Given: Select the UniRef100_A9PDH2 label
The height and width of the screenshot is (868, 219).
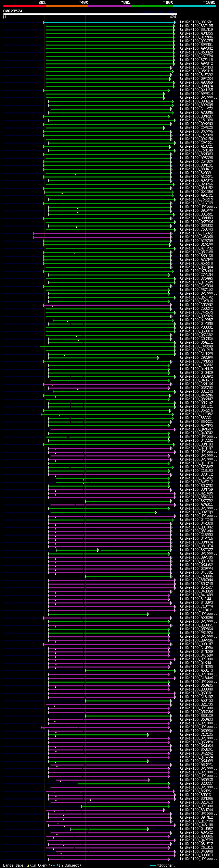Looking at the screenshot, I should pyautogui.click(x=196, y=49).
